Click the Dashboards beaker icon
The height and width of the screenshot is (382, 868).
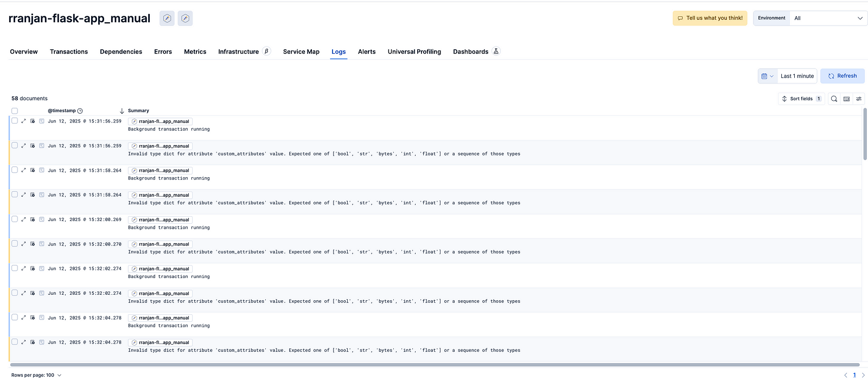pos(496,51)
